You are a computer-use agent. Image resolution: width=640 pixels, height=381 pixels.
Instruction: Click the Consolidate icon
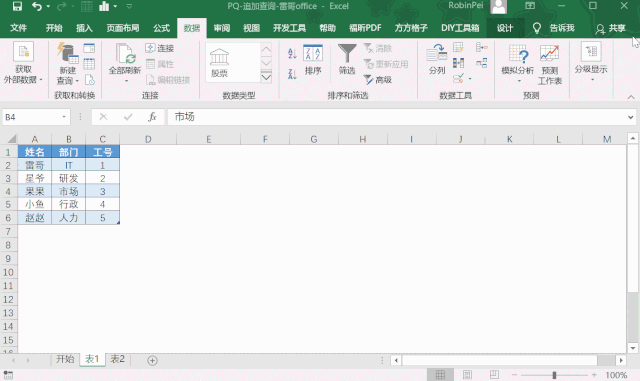click(x=482, y=47)
